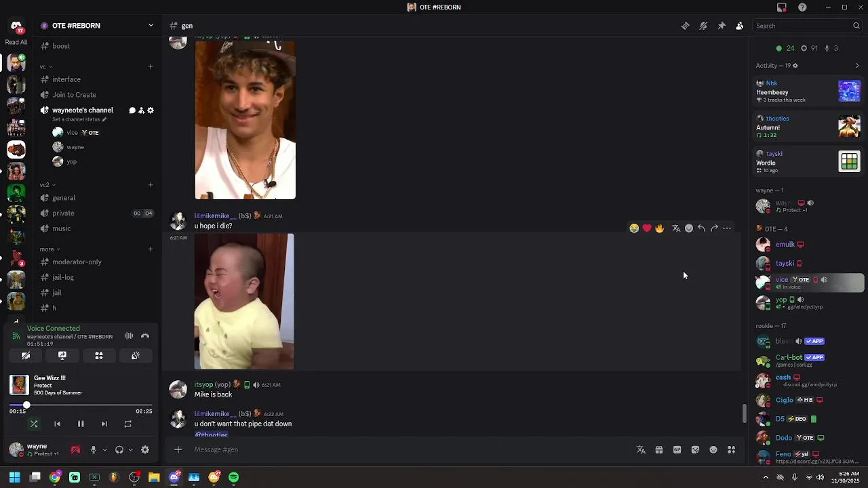Image resolution: width=868 pixels, height=488 pixels.
Task: Open the soundboard in voice panel
Action: (136, 356)
